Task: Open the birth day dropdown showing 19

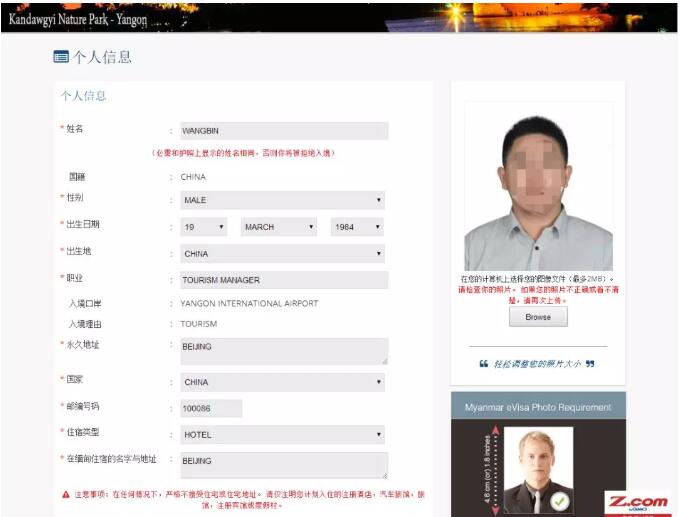Action: coord(204,227)
